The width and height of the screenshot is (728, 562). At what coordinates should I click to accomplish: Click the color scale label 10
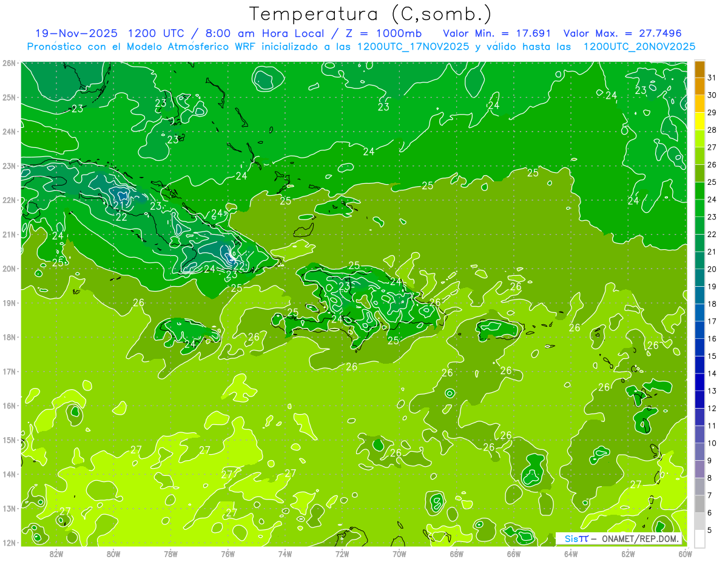tap(712, 443)
